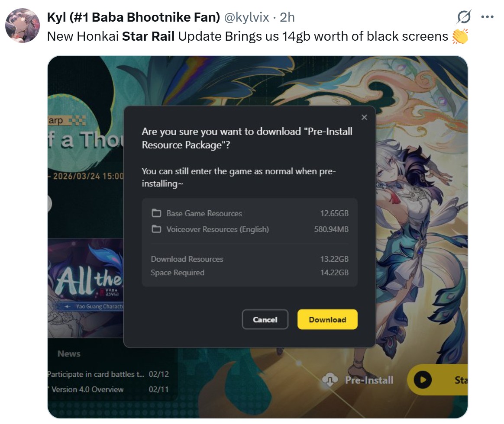Click the Pre-Install label in launcher
This screenshot has width=504, height=424.
pos(369,380)
